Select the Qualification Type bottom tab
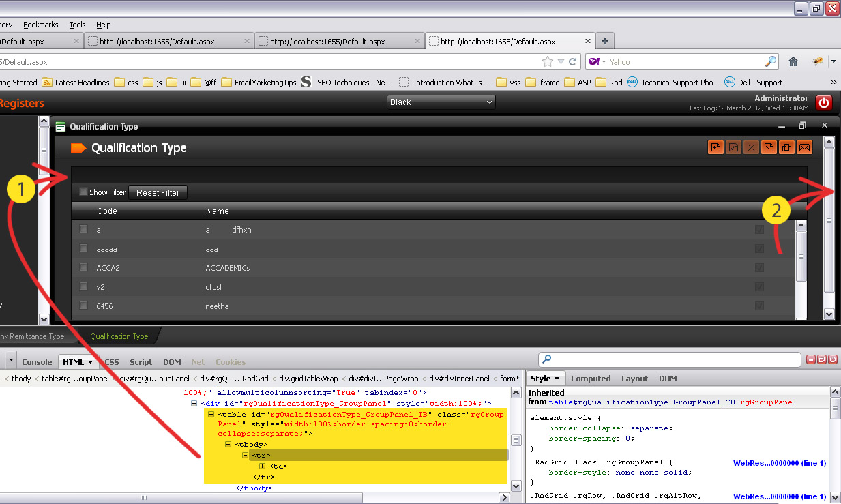 pos(119,336)
